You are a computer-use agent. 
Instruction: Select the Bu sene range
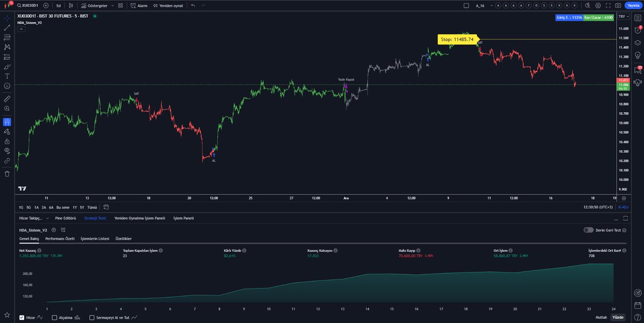click(x=63, y=207)
